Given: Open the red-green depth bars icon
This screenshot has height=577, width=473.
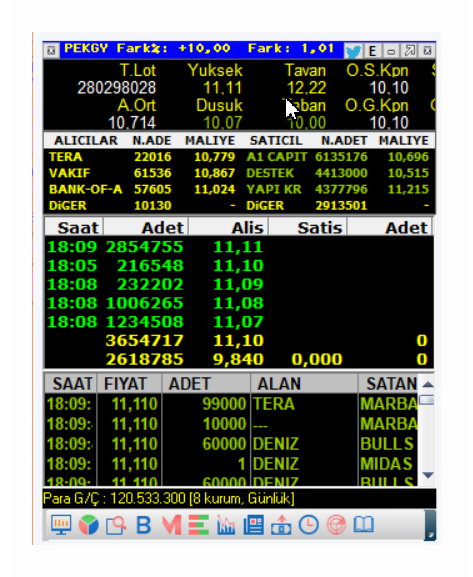Looking at the screenshot, I should pos(199,525).
